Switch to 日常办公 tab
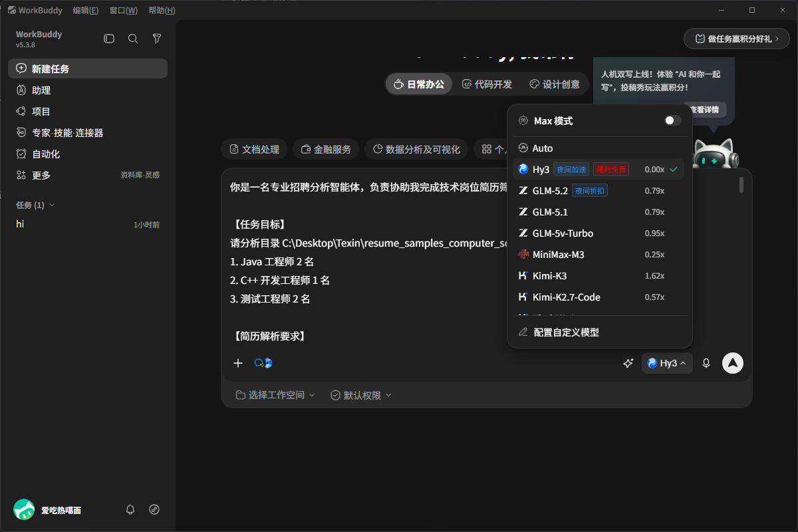Image resolution: width=798 pixels, height=532 pixels. (x=419, y=84)
